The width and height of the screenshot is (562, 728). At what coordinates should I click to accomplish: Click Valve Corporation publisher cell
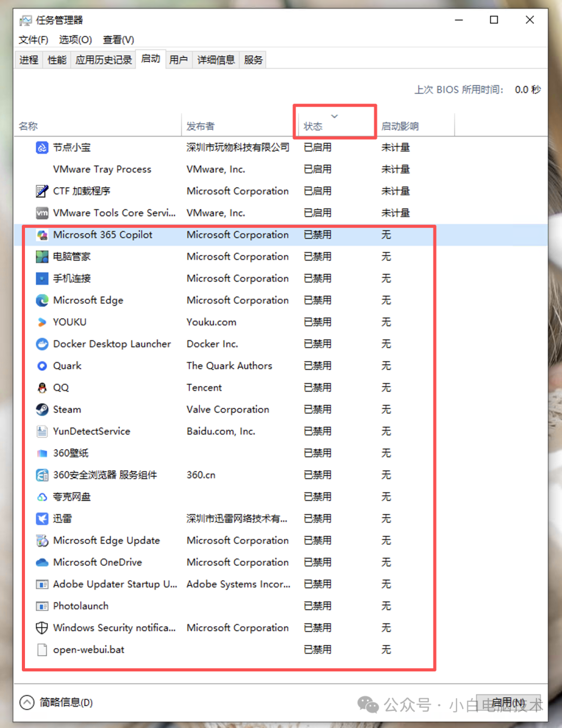point(228,410)
